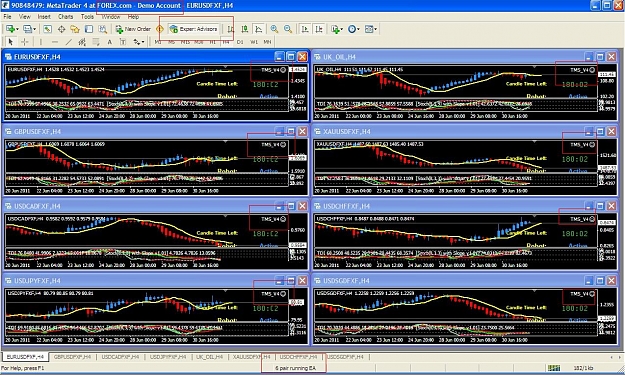
Task: Click the New Order button
Action: pyautogui.click(x=133, y=29)
